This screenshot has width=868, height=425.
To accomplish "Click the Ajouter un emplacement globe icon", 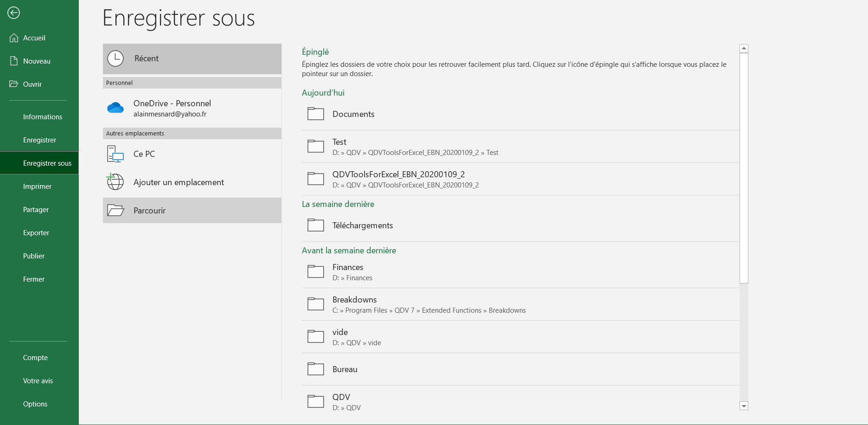I will pos(115,182).
